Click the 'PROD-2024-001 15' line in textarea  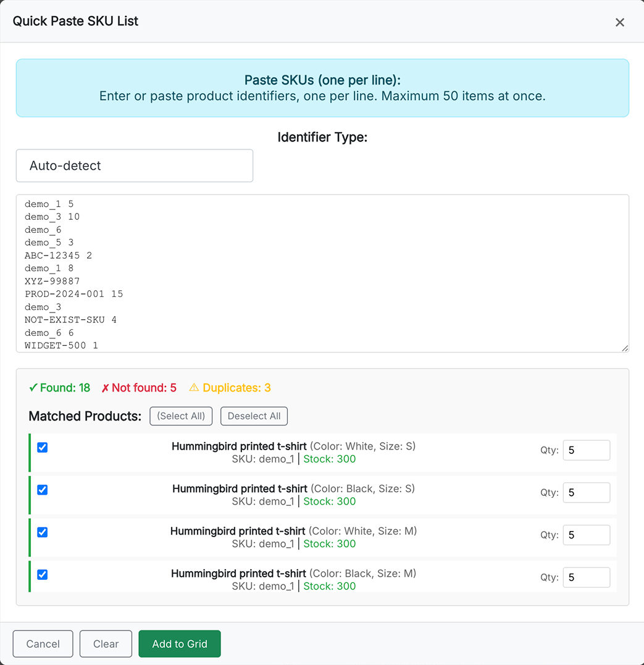74,294
